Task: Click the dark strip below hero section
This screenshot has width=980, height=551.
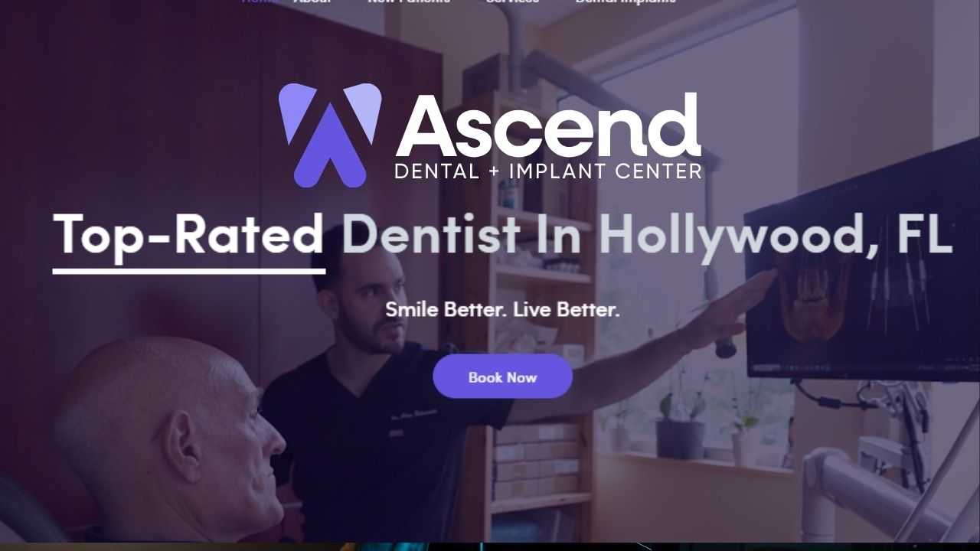Action: 490,546
